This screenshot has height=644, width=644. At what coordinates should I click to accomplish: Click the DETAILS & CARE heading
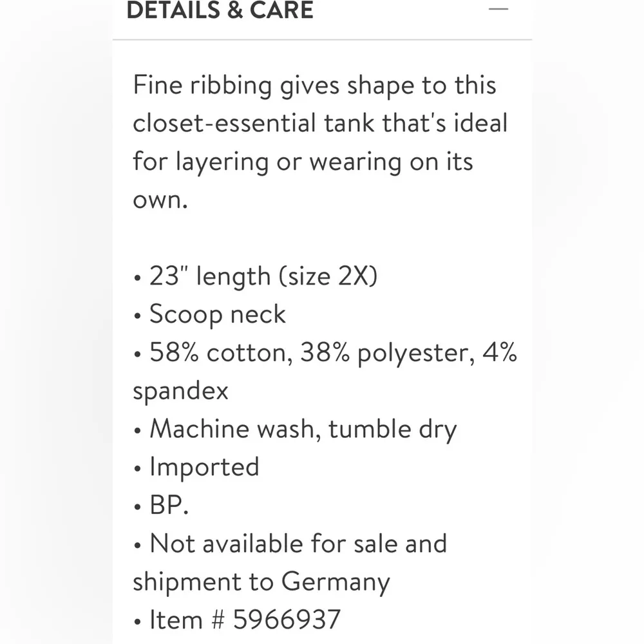(x=220, y=10)
